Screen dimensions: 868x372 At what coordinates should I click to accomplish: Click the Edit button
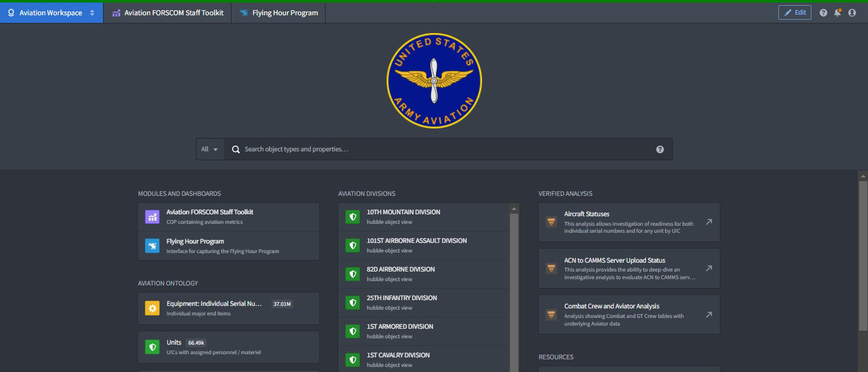tap(795, 13)
